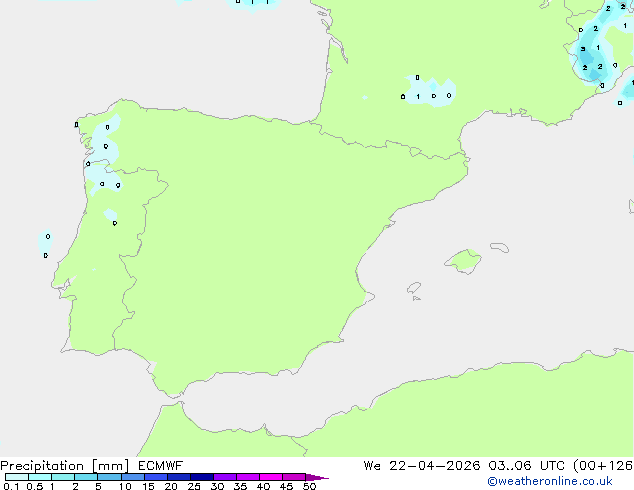Click the "30" legend scale label
The image size is (634, 490).
click(x=217, y=486)
